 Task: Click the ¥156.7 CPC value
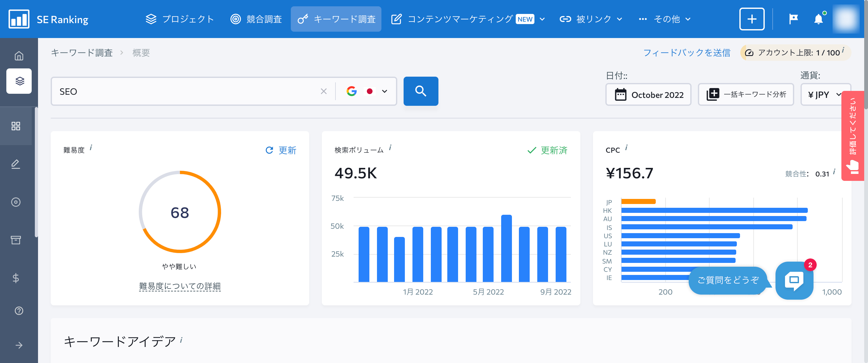[629, 173]
